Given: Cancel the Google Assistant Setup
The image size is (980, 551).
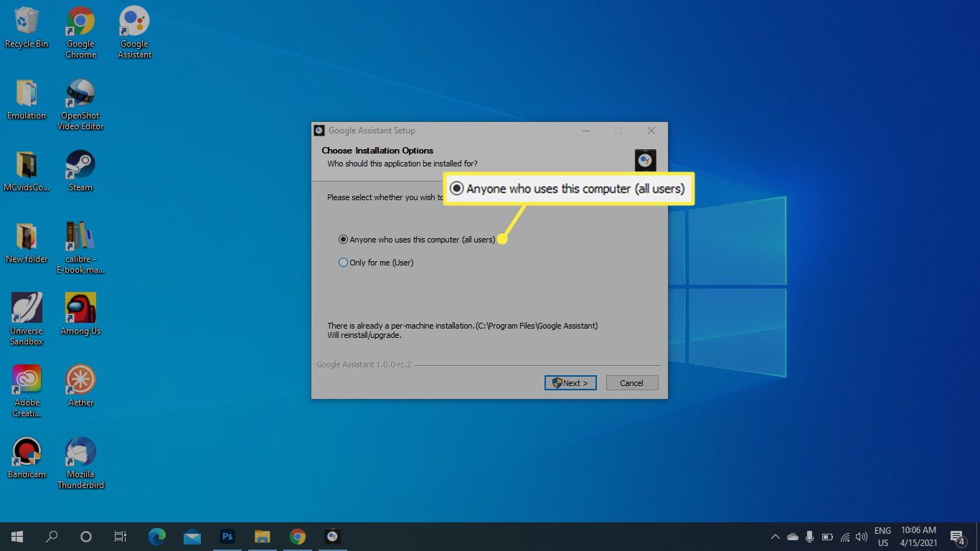Looking at the screenshot, I should (x=632, y=383).
